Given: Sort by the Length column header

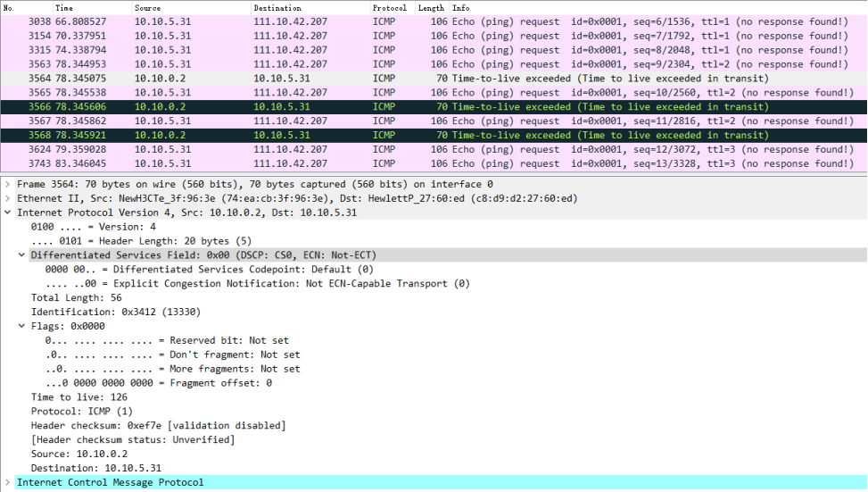Looking at the screenshot, I should coord(432,8).
